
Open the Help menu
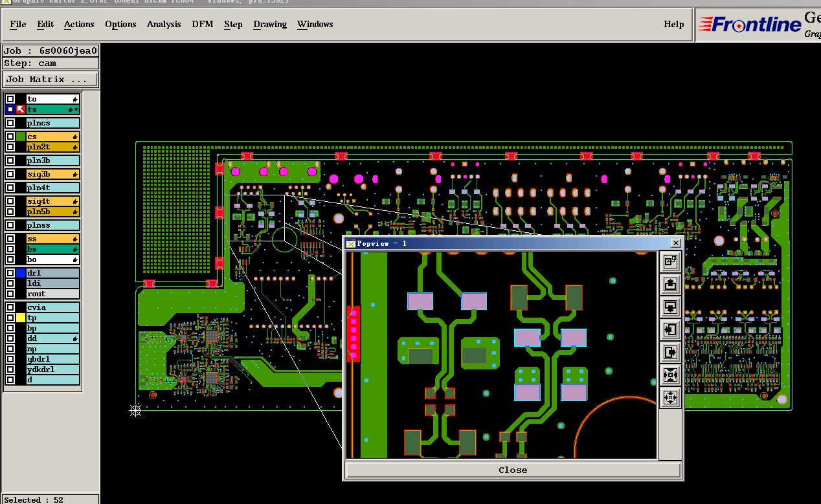(x=674, y=24)
